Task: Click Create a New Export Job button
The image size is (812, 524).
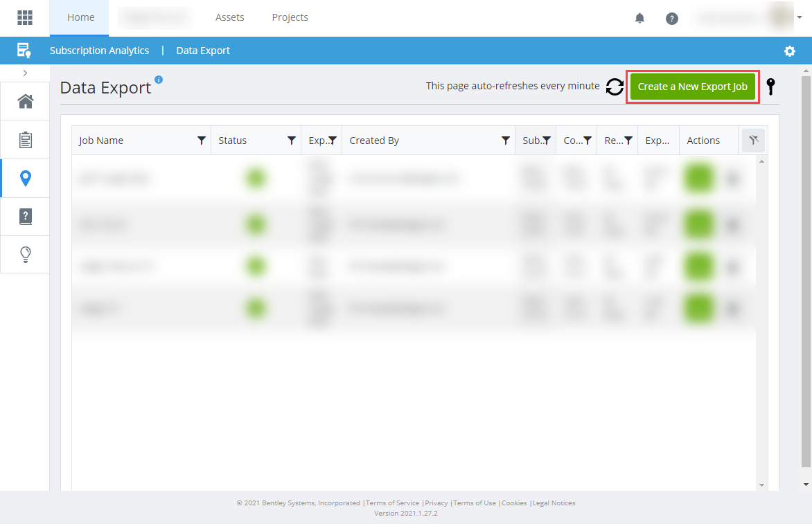Action: coord(692,87)
